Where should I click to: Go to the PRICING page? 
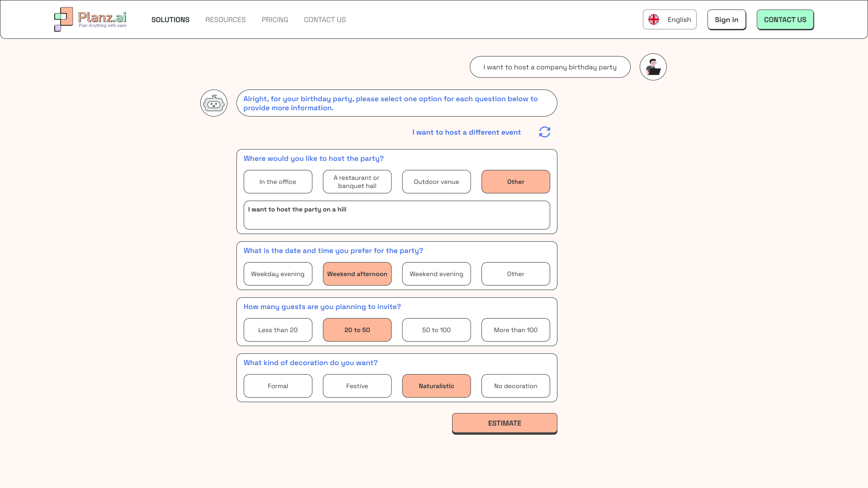coord(275,20)
